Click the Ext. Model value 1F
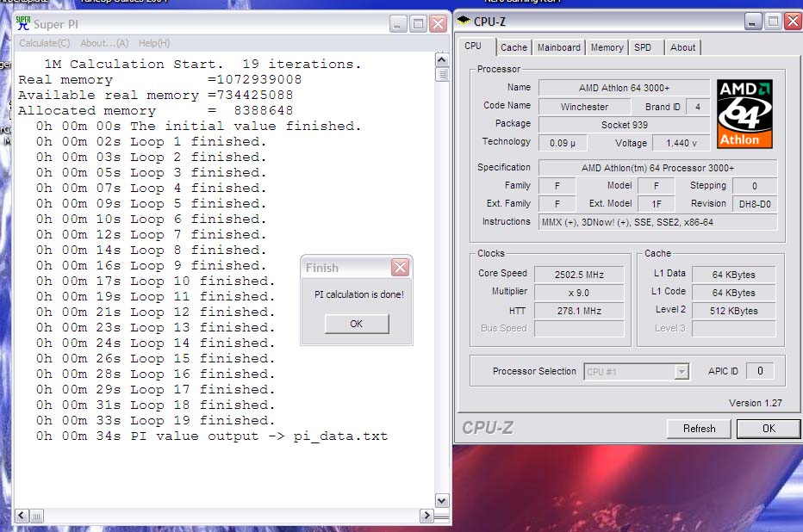The height and width of the screenshot is (532, 803). pos(657,204)
